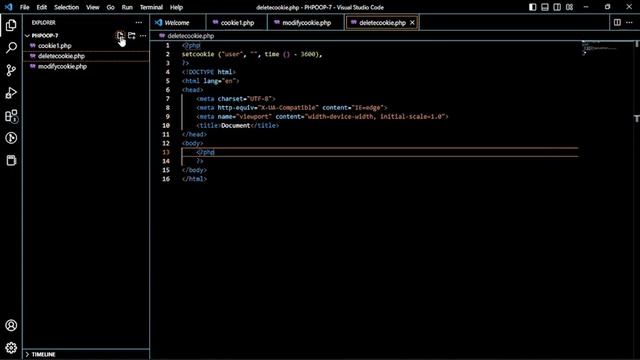Viewport: 640px width, 360px height.
Task: Open Explorer views and more actions menu
Action: pyautogui.click(x=139, y=22)
